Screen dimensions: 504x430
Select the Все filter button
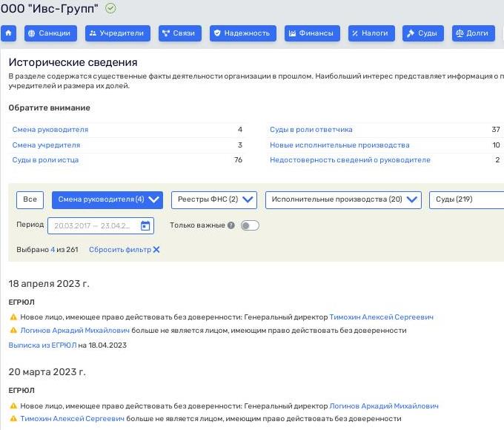[x=30, y=199]
